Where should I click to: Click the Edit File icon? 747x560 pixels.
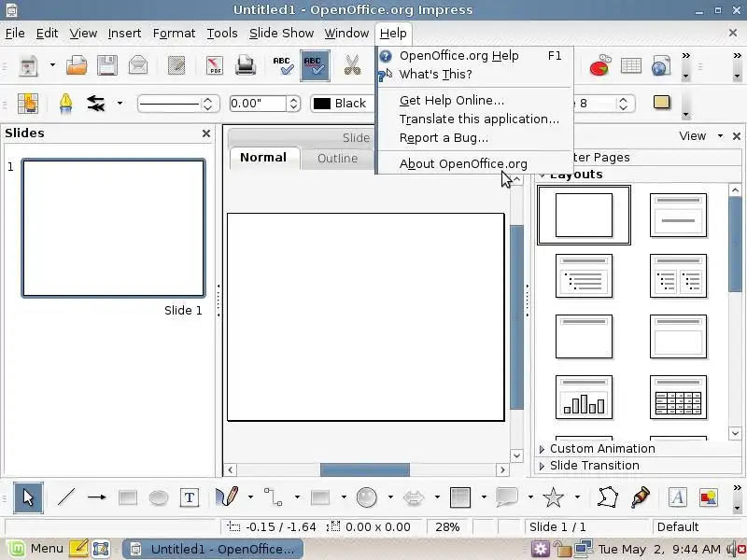[176, 65]
